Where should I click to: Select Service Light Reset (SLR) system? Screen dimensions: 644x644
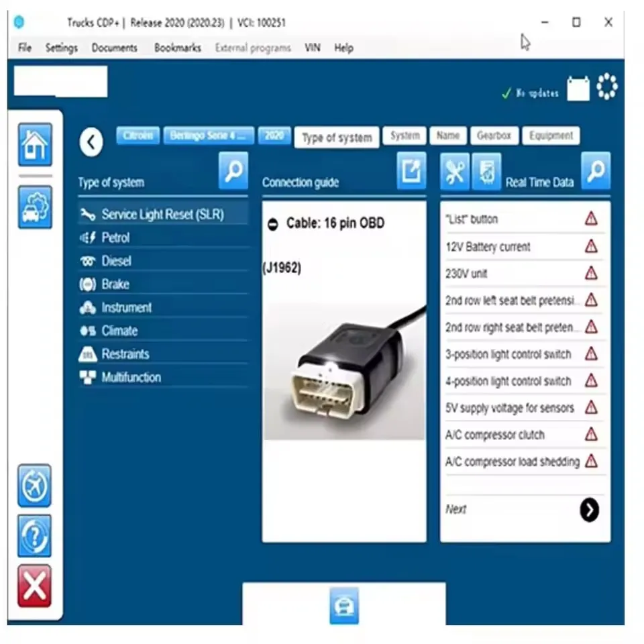tap(163, 214)
